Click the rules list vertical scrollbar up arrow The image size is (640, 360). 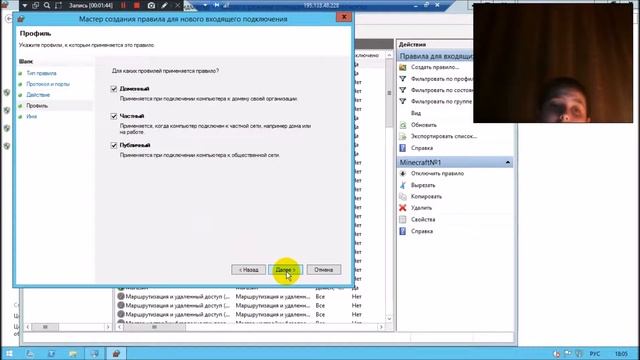click(389, 55)
